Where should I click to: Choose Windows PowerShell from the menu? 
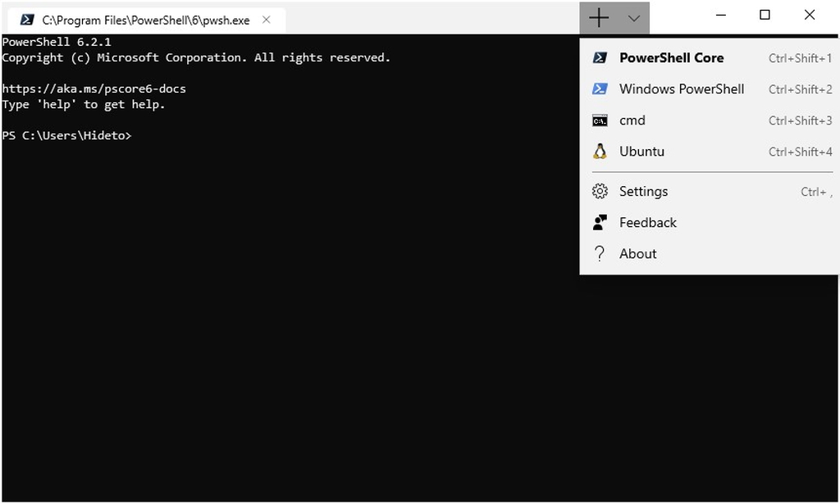(682, 89)
